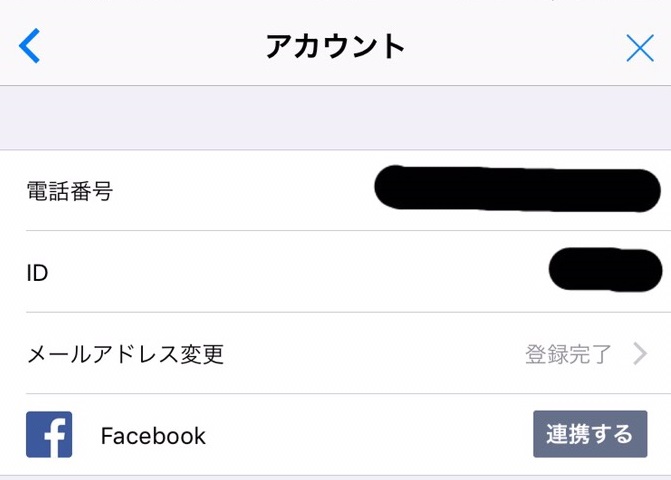The height and width of the screenshot is (480, 671).
Task: Tap blank space between Facebook label and 連携する
Action: 369,435
